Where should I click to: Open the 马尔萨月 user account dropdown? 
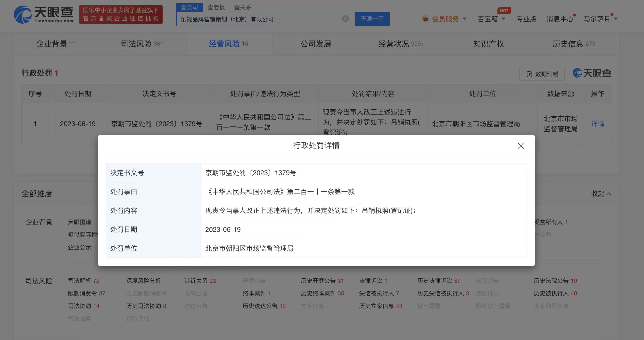pos(600,19)
